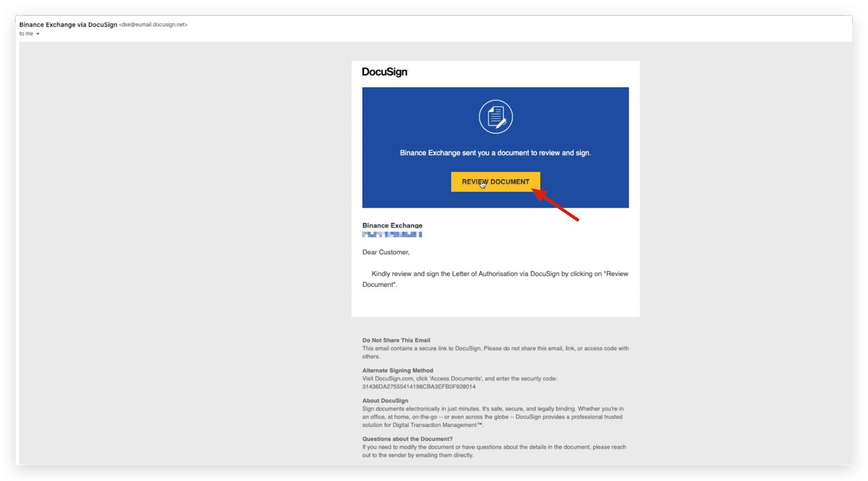
Task: Click the banner text about reviewing and signing
Action: tap(495, 153)
